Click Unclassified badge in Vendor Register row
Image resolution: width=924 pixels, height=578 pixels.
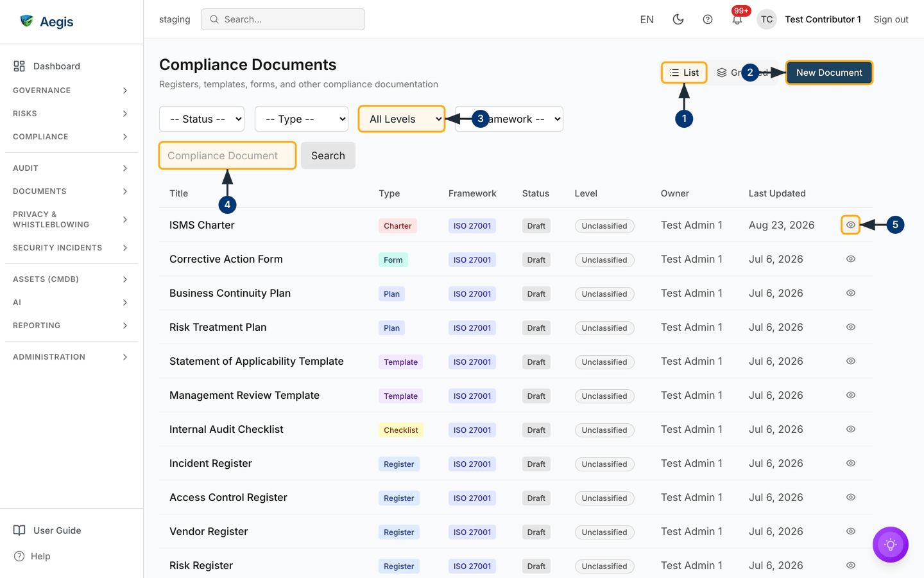(x=604, y=532)
